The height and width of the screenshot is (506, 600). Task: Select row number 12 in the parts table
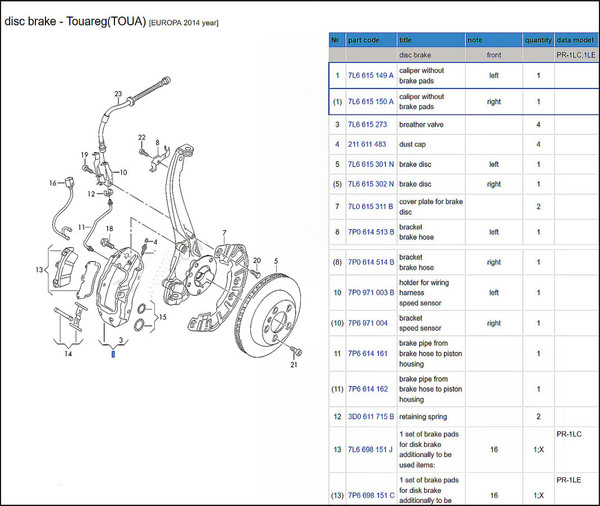(x=338, y=416)
